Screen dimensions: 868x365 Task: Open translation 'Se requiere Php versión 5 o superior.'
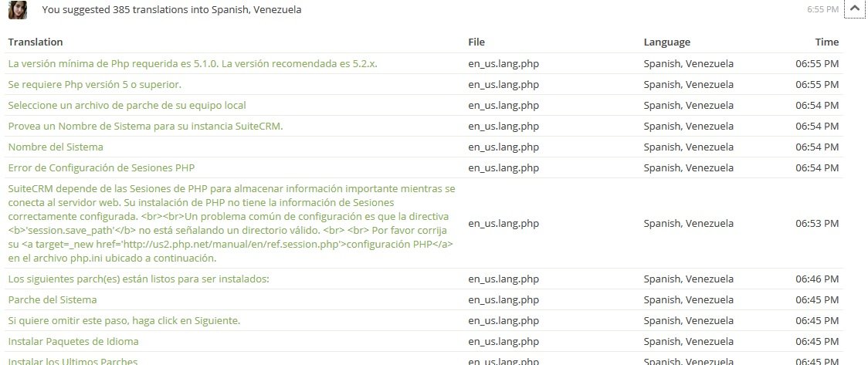[x=95, y=85]
